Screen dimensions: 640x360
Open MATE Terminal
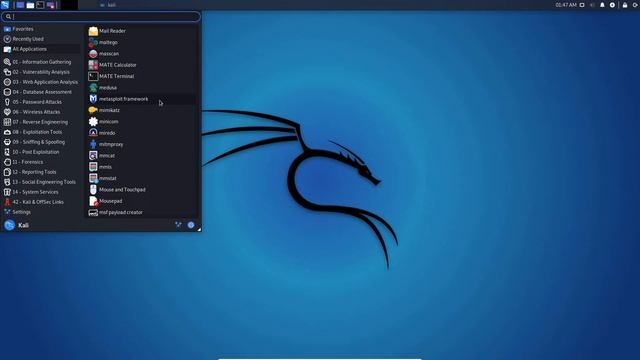[142, 76]
